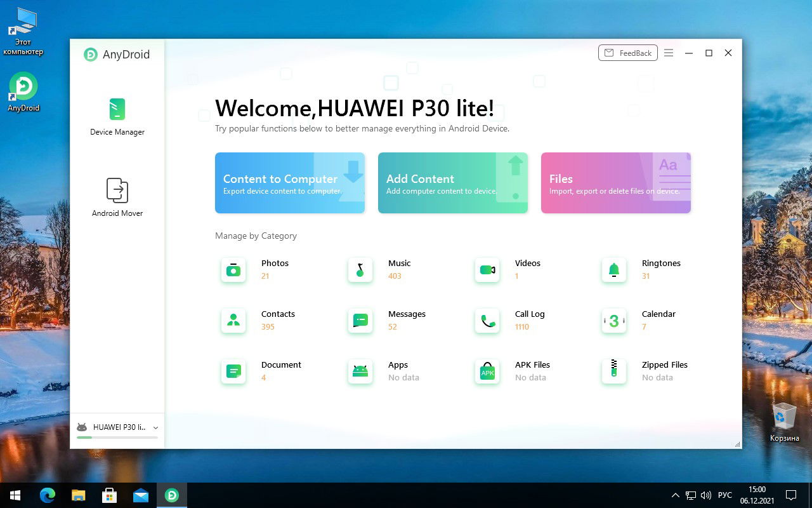Open the Recycle Bin desktop icon

click(x=785, y=422)
